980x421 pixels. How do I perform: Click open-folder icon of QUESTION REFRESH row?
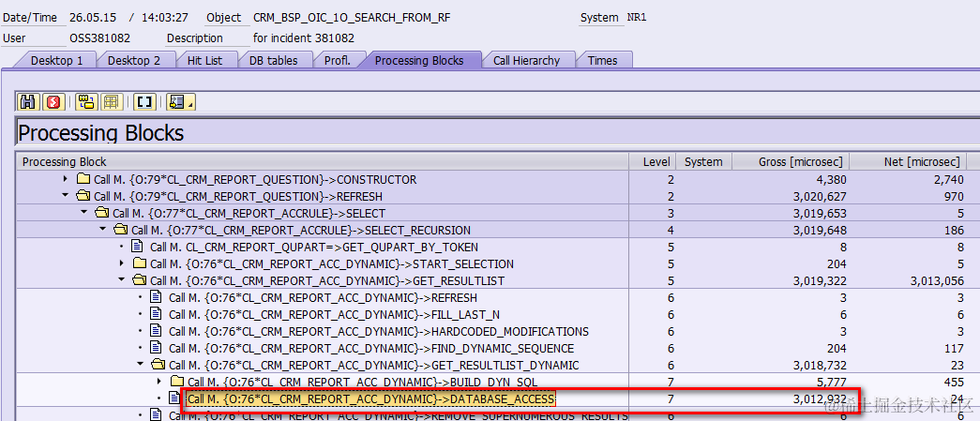tap(83, 197)
